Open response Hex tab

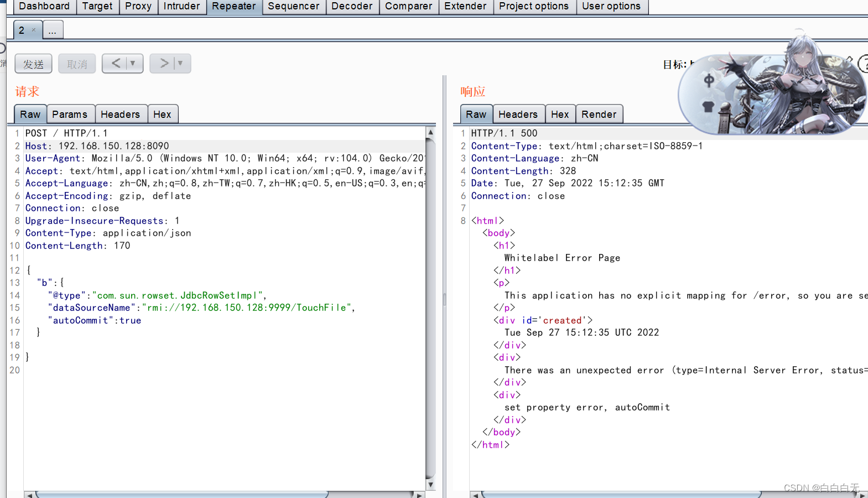coord(560,114)
